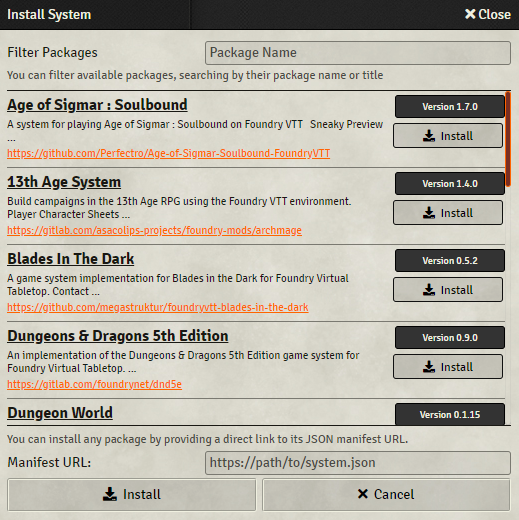Viewport: 519px width, 520px height.
Task: Install Dungeons & Dragons 5th Edition
Action: point(448,367)
